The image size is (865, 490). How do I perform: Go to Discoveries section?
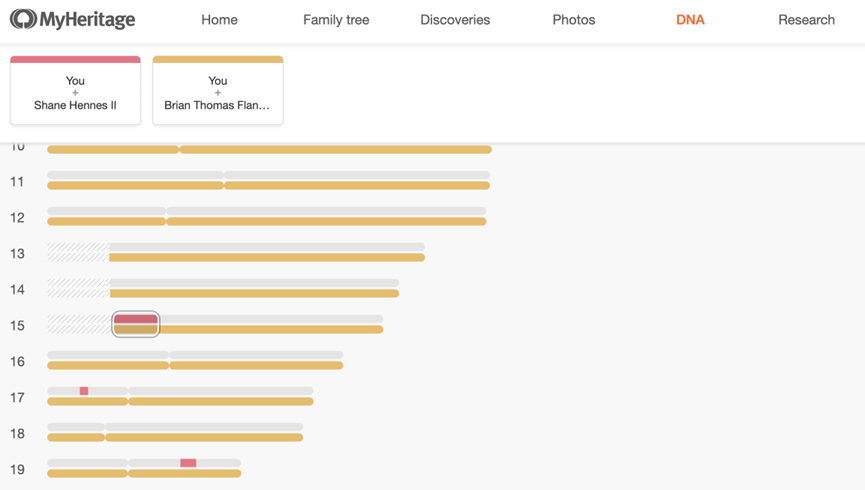(x=455, y=20)
